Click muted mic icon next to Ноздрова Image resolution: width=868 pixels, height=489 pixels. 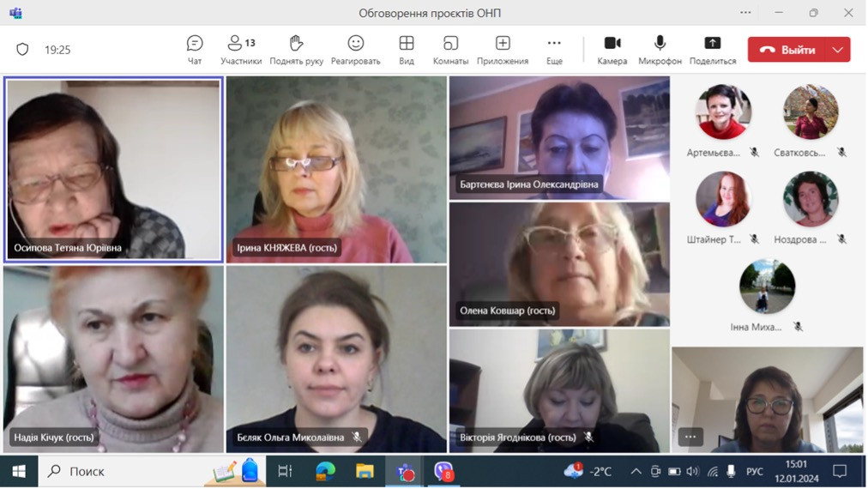(x=842, y=239)
